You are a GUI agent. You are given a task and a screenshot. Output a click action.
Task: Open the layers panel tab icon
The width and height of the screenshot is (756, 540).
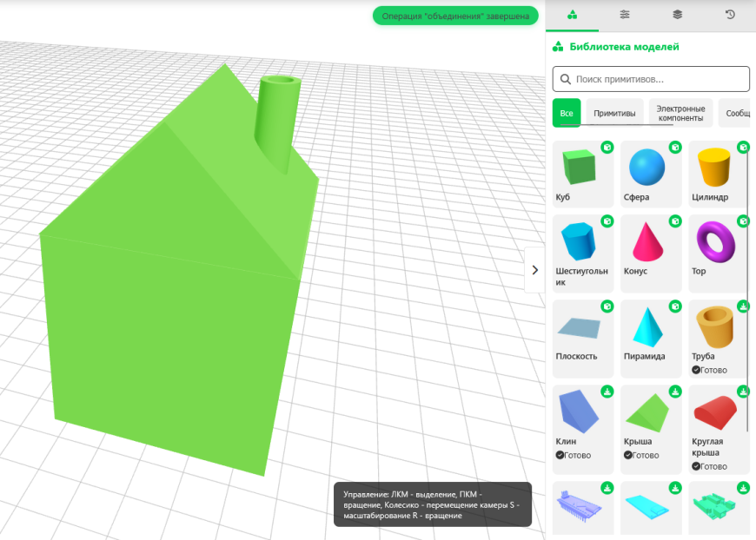(676, 15)
